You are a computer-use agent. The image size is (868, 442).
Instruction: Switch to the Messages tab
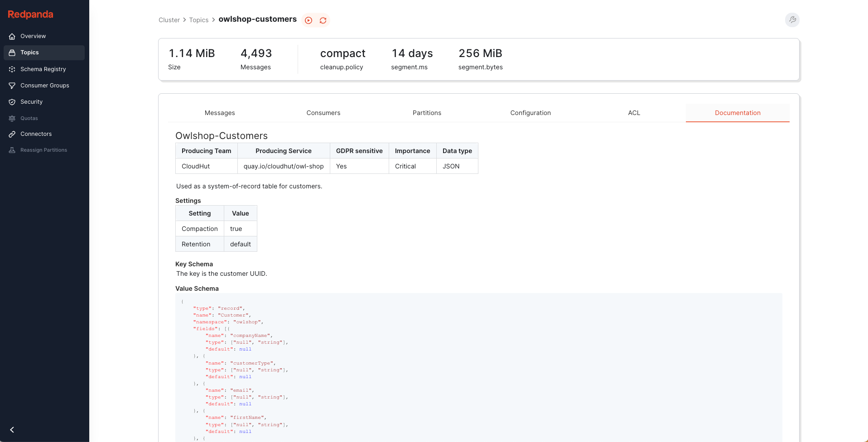(220, 113)
